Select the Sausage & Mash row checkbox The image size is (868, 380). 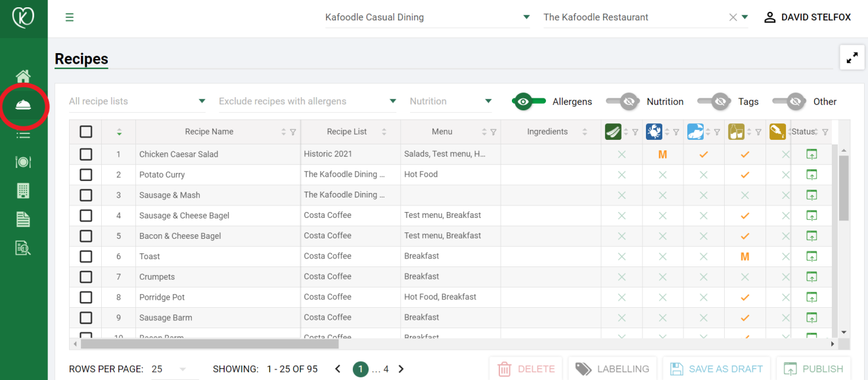[x=86, y=195]
